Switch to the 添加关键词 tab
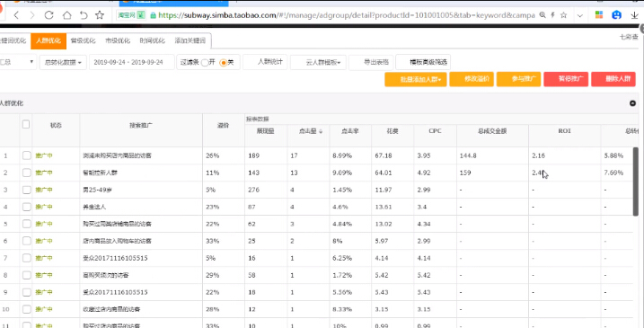 [x=190, y=40]
